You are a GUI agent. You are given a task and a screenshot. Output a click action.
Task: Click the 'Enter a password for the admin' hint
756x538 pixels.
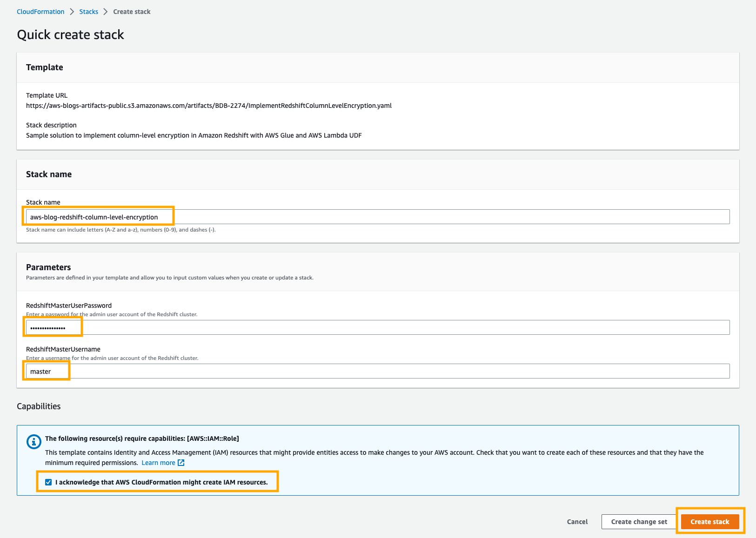pos(112,314)
